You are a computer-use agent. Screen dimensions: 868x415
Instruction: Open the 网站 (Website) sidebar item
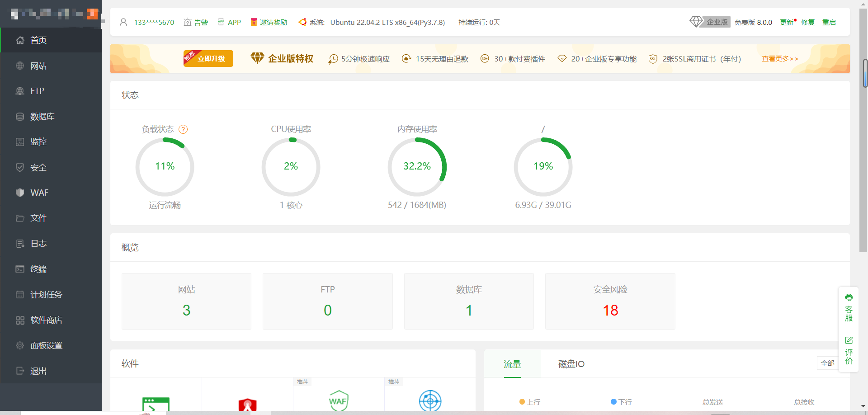51,66
